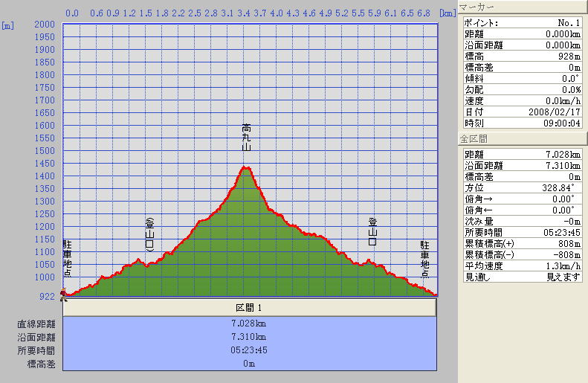Click the 見通し 見えます row
Image resolution: width=588 pixels, height=383 pixels.
click(x=523, y=277)
